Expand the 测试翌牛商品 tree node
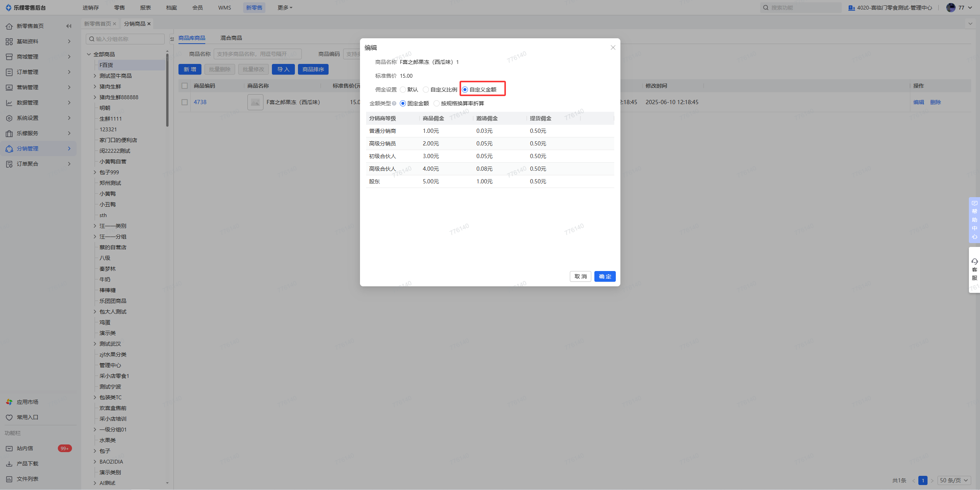Image resolution: width=980 pixels, height=490 pixels. [95, 76]
